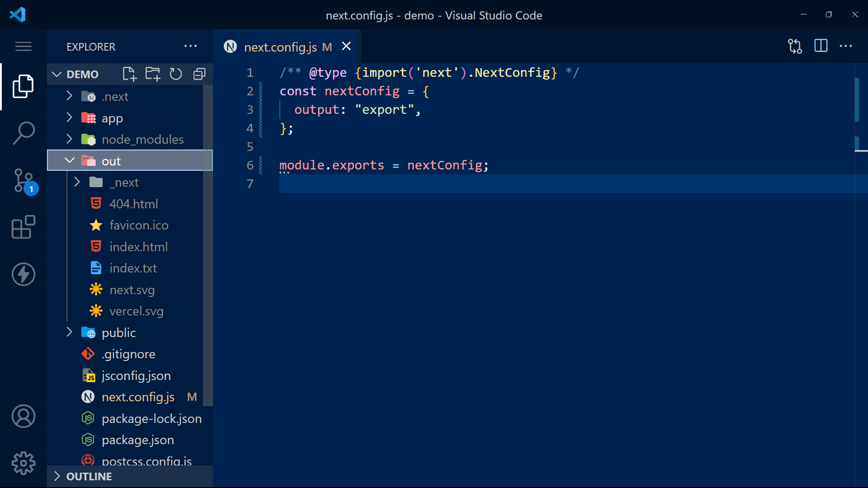This screenshot has width=868, height=488.
Task: Open the Extensions view
Action: point(24,227)
